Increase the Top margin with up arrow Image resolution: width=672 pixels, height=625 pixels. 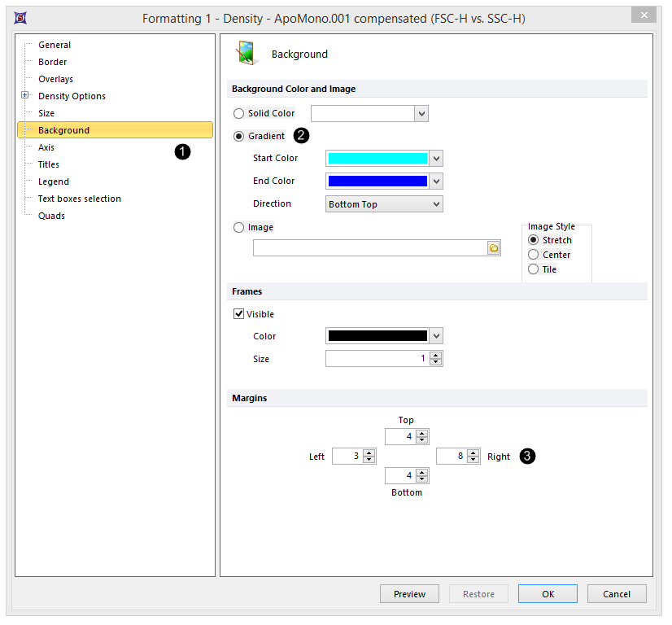pos(421,433)
